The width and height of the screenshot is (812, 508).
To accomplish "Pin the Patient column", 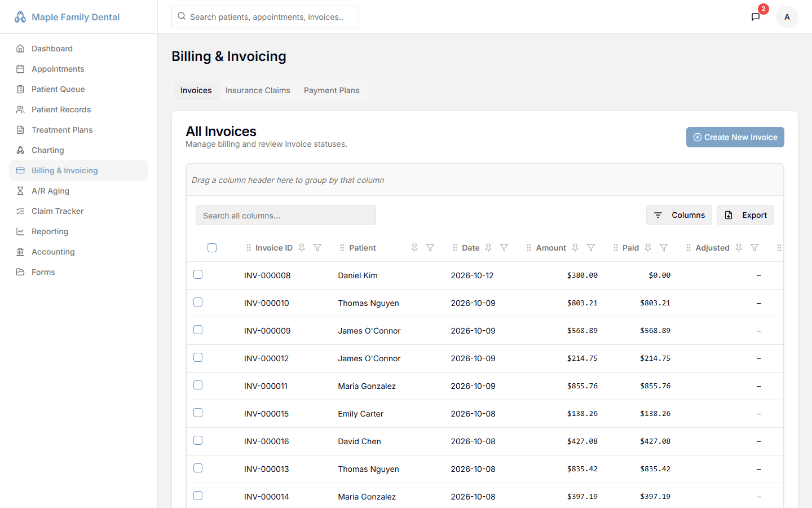I will [414, 248].
